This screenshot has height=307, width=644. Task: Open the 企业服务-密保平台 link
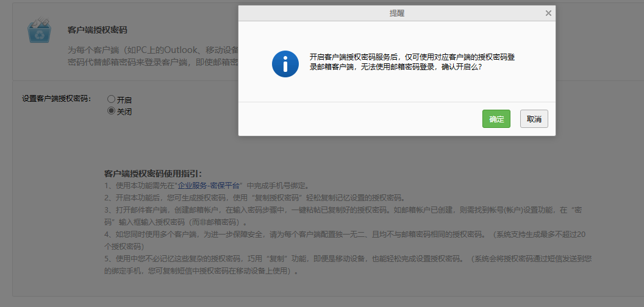208,186
